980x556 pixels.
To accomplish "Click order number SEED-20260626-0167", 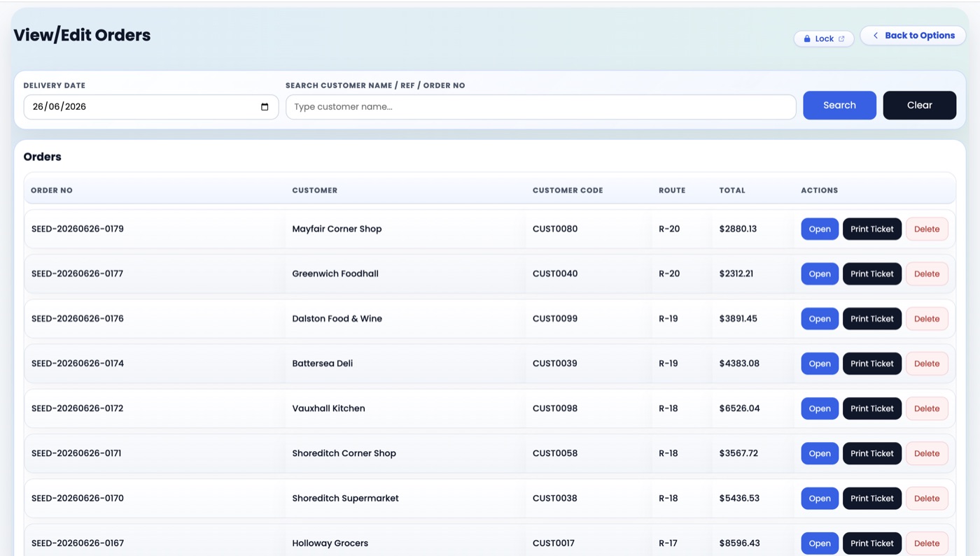I will coord(78,543).
